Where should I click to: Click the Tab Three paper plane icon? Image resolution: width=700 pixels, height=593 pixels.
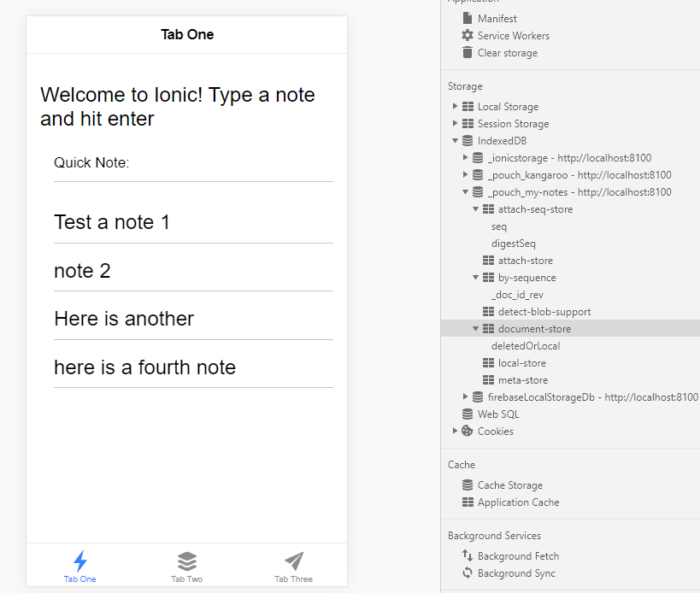tap(294, 561)
